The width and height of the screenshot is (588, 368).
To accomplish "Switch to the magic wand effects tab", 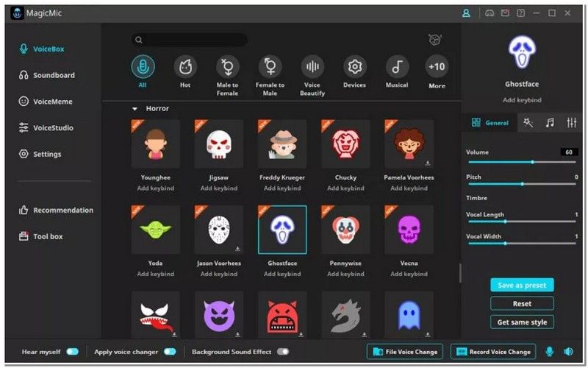I will 528,123.
